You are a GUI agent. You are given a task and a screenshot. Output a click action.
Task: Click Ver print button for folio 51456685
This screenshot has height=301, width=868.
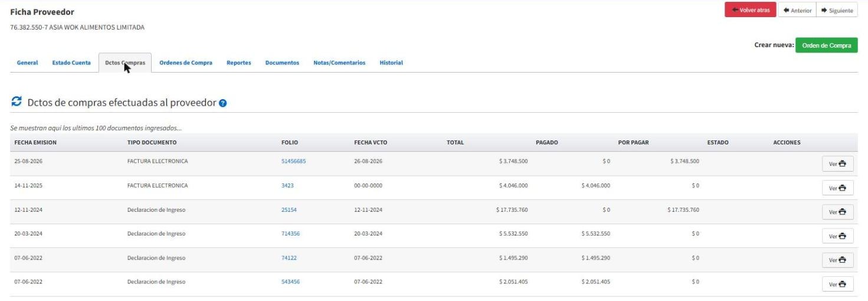[x=837, y=163]
